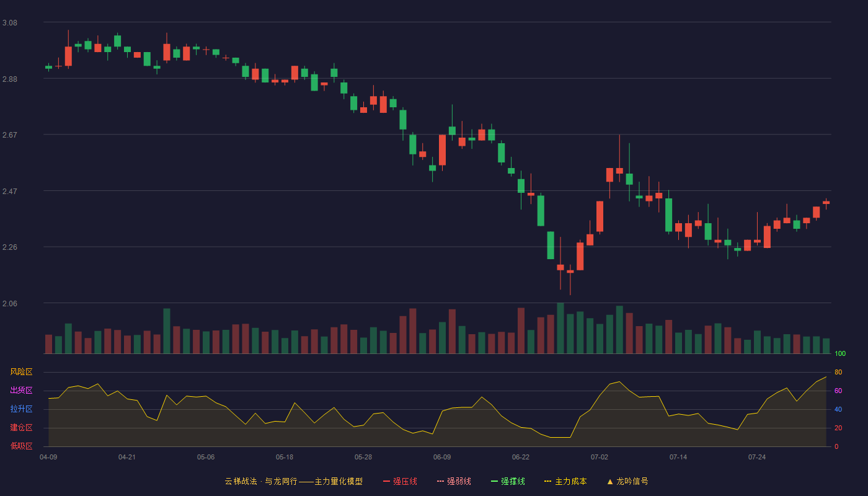Click the green 100 indicator scale value
The height and width of the screenshot is (496, 868).
point(840,354)
